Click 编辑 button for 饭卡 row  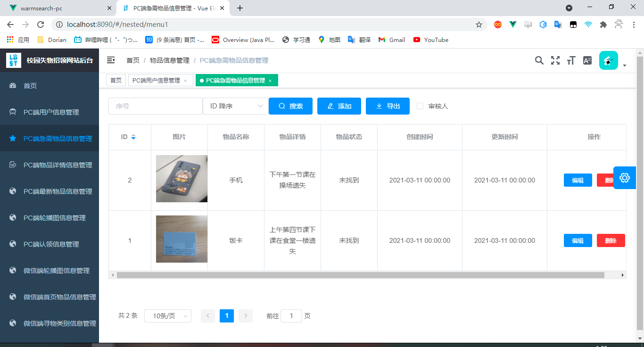[x=578, y=240]
